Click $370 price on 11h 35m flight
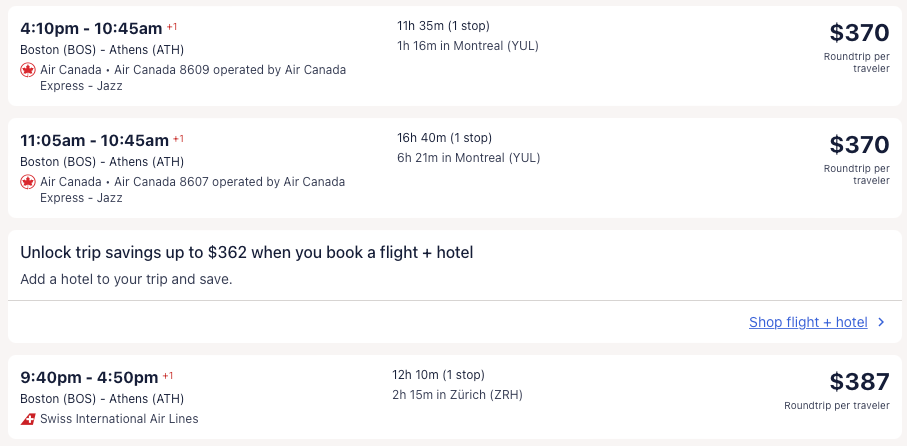 [859, 33]
